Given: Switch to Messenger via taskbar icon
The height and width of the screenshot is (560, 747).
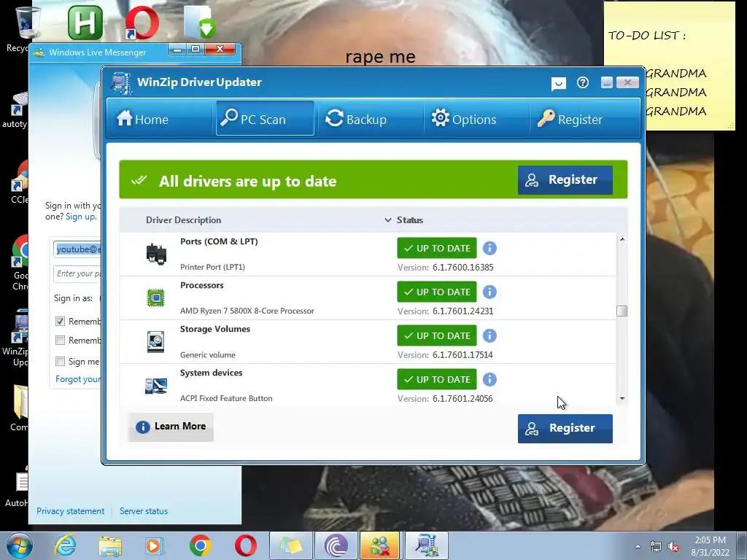Looking at the screenshot, I should pyautogui.click(x=379, y=545).
